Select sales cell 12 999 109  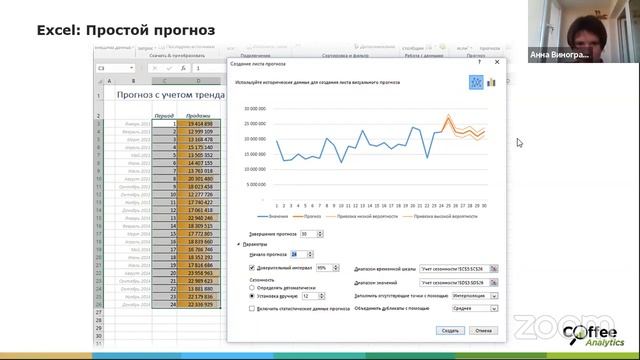pyautogui.click(x=199, y=131)
